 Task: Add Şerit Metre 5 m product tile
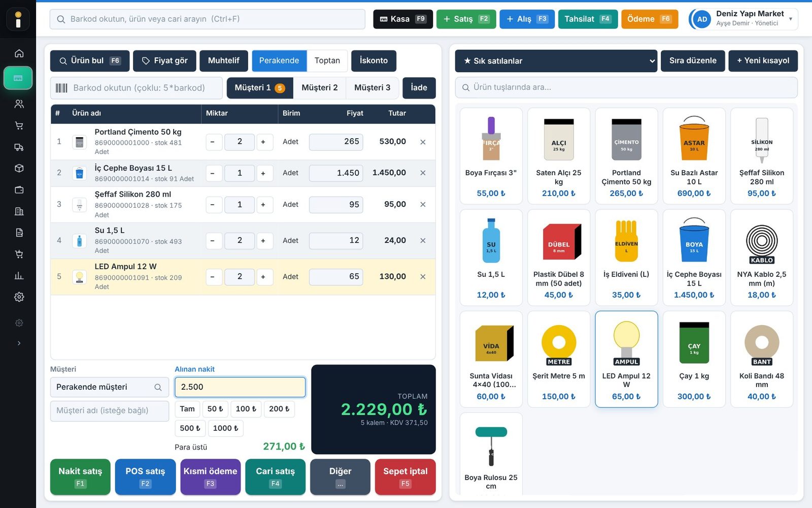pyautogui.click(x=559, y=359)
